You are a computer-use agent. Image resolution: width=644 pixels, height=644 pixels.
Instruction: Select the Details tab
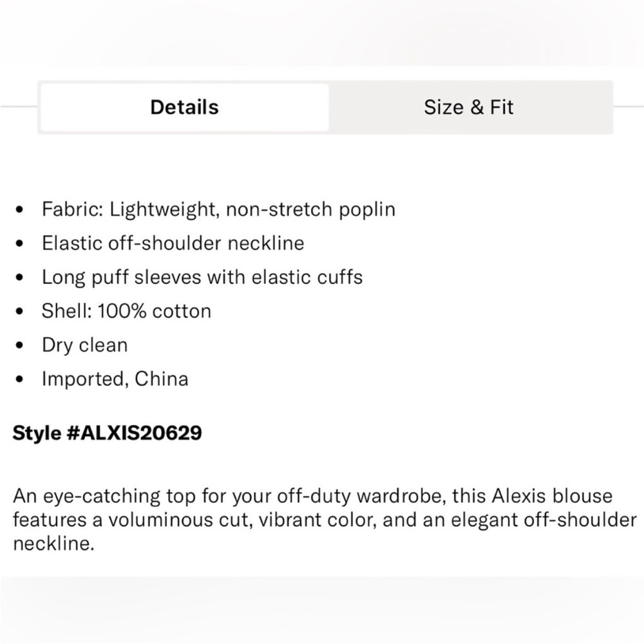tap(185, 107)
